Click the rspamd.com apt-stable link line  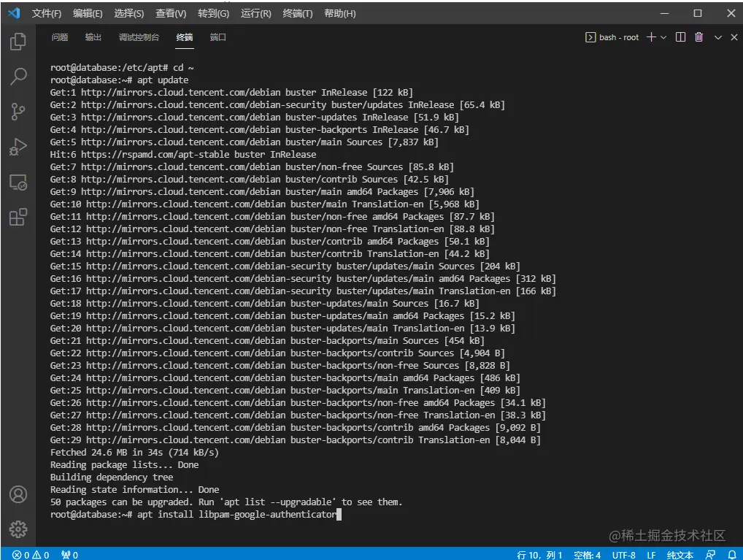183,154
